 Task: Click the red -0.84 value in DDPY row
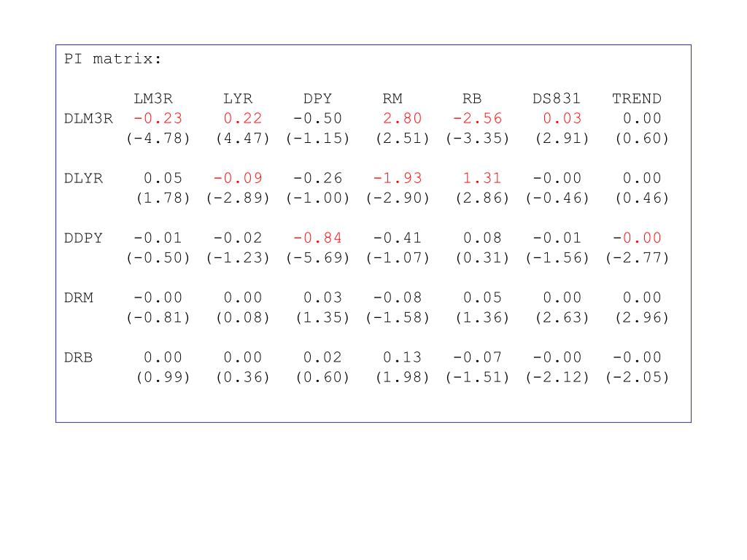point(317,238)
